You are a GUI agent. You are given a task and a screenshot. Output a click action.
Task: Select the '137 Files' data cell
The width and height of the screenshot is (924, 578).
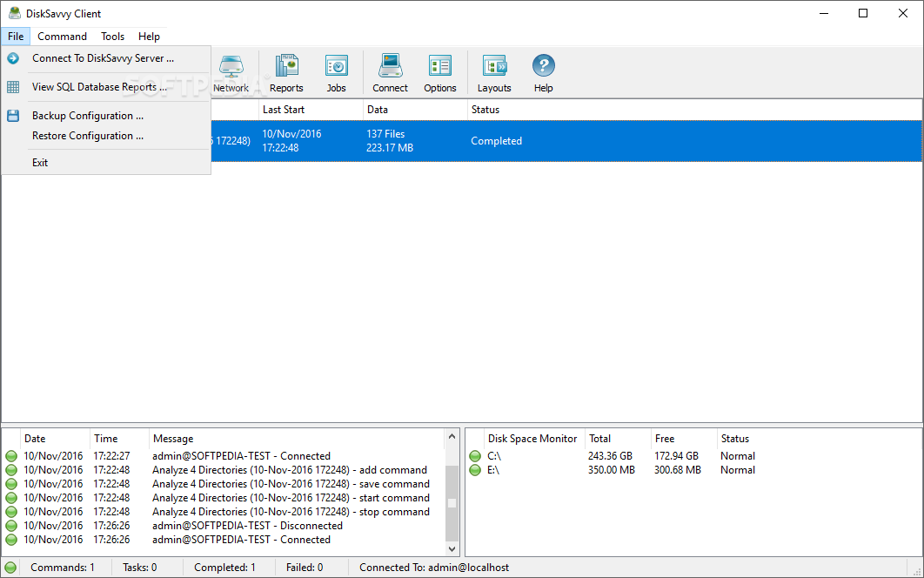(x=385, y=134)
